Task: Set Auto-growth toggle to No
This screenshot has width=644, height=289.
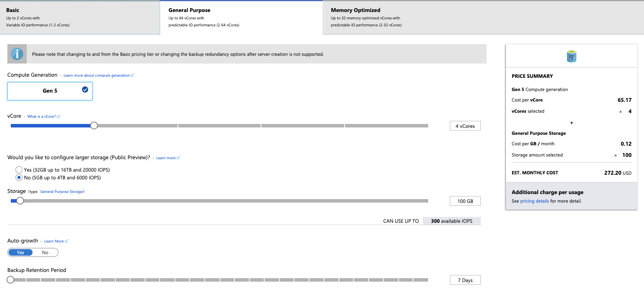Action: tap(45, 253)
